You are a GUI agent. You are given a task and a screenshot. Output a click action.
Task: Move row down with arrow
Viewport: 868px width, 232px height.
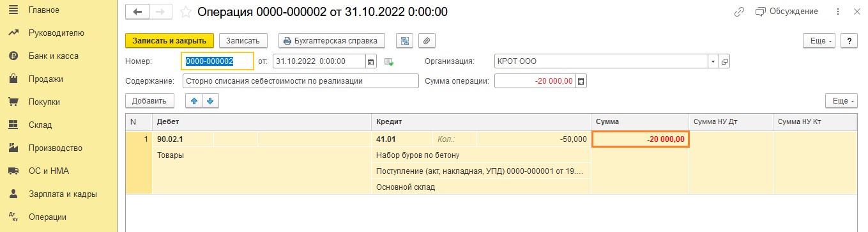[210, 100]
